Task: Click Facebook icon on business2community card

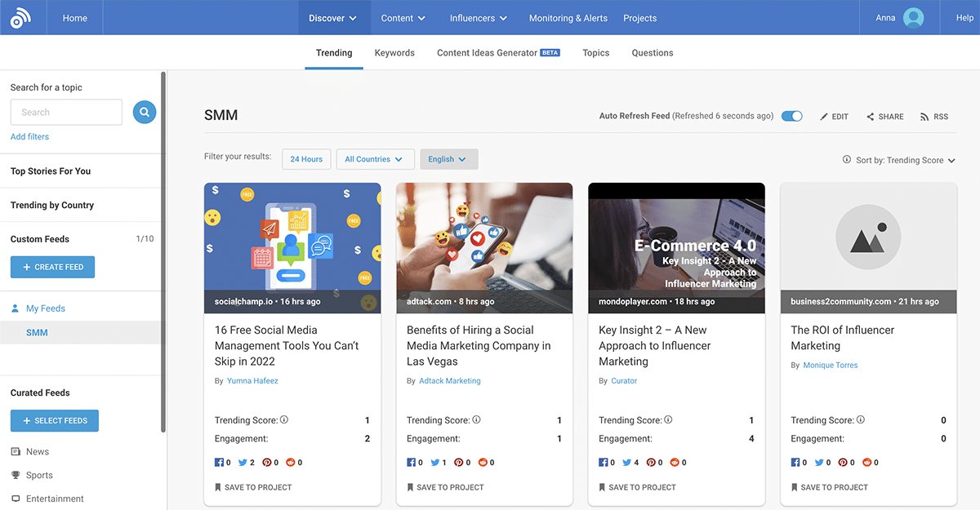Action: pyautogui.click(x=795, y=463)
